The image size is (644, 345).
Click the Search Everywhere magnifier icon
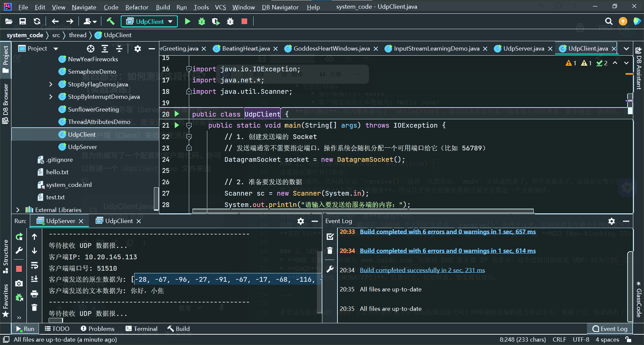coord(609,21)
